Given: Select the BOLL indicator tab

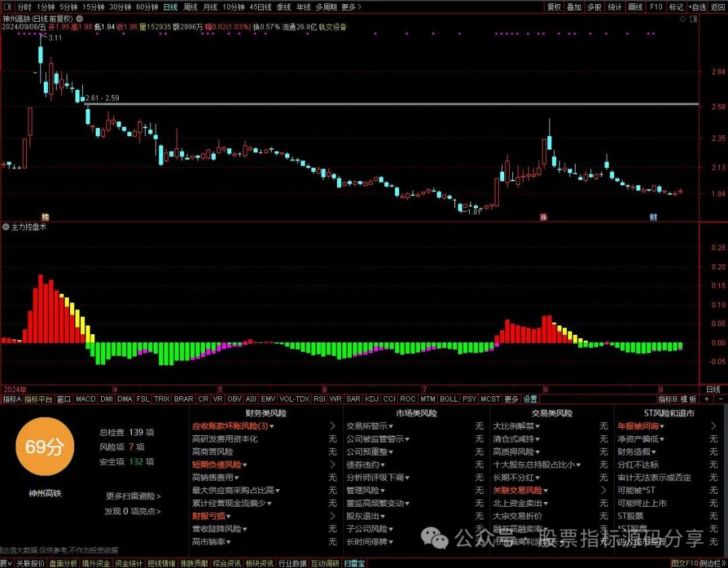Looking at the screenshot, I should [x=448, y=399].
